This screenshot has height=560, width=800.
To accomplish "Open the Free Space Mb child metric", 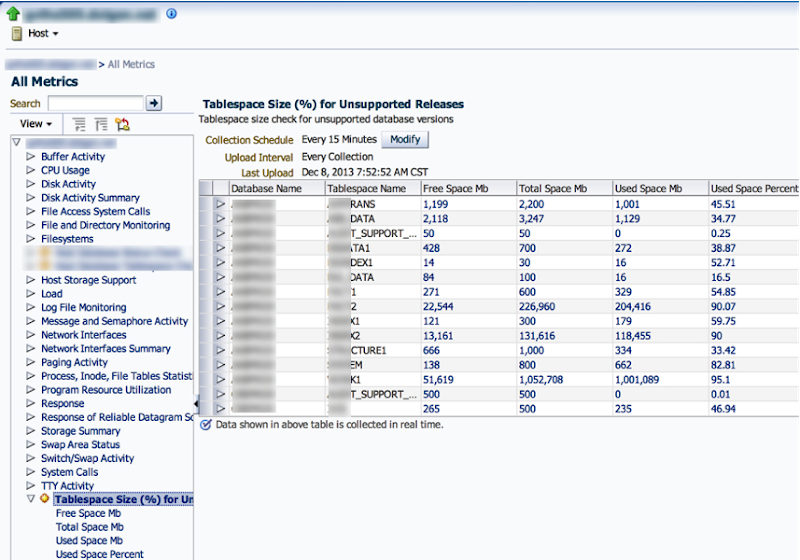I will [88, 513].
